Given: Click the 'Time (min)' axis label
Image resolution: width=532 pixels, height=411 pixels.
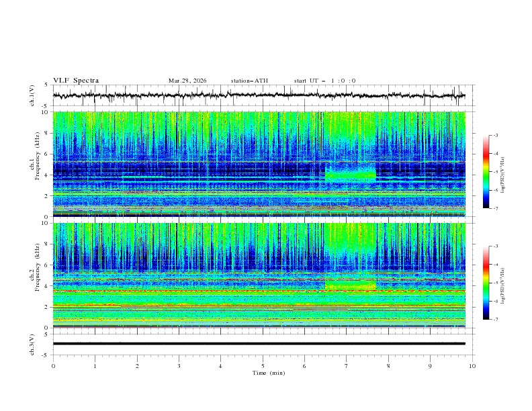Looking at the screenshot, I should tap(269, 373).
